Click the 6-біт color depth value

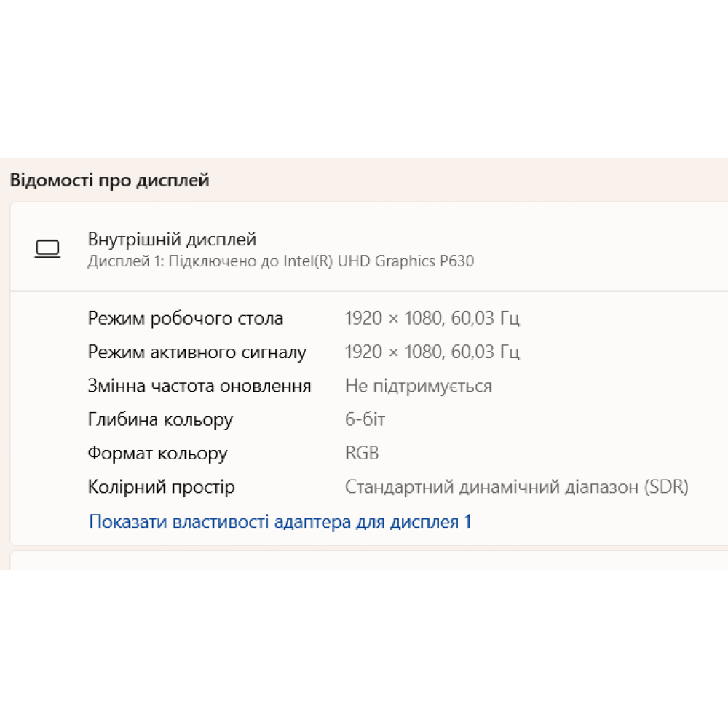(365, 419)
